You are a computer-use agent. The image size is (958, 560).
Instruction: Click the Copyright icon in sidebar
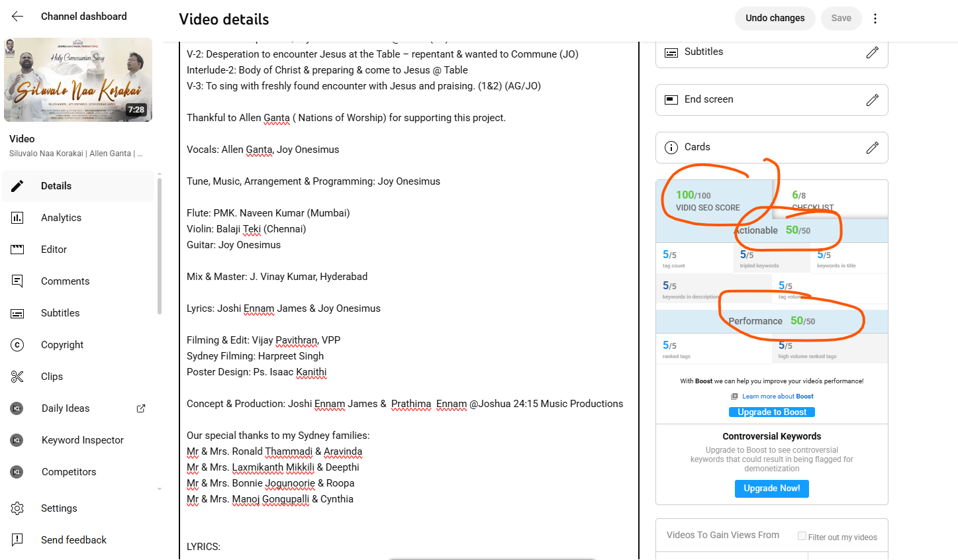pyautogui.click(x=18, y=345)
